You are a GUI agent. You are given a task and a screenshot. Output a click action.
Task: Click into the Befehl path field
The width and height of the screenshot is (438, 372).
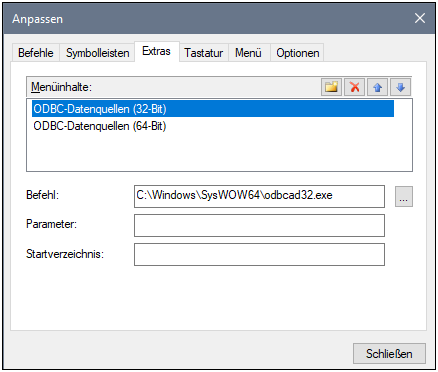pyautogui.click(x=259, y=197)
